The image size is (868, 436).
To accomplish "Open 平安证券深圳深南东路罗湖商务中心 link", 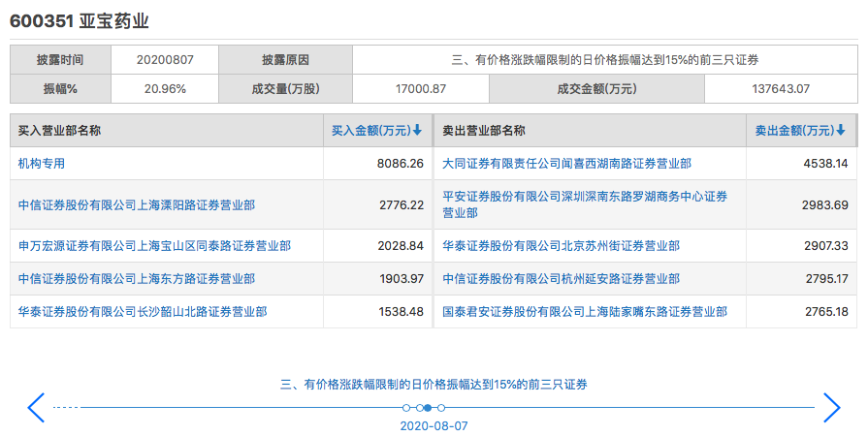I will (585, 204).
